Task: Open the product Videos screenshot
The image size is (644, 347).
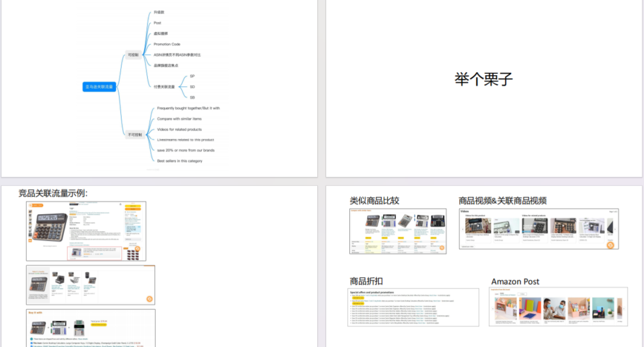Action: point(539,229)
